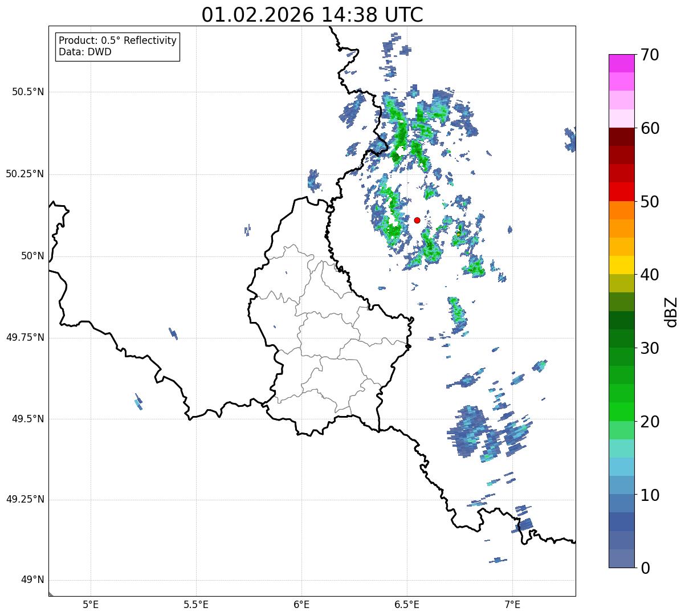
Task: Click the magenta top colorbar segment
Action: 622,63
